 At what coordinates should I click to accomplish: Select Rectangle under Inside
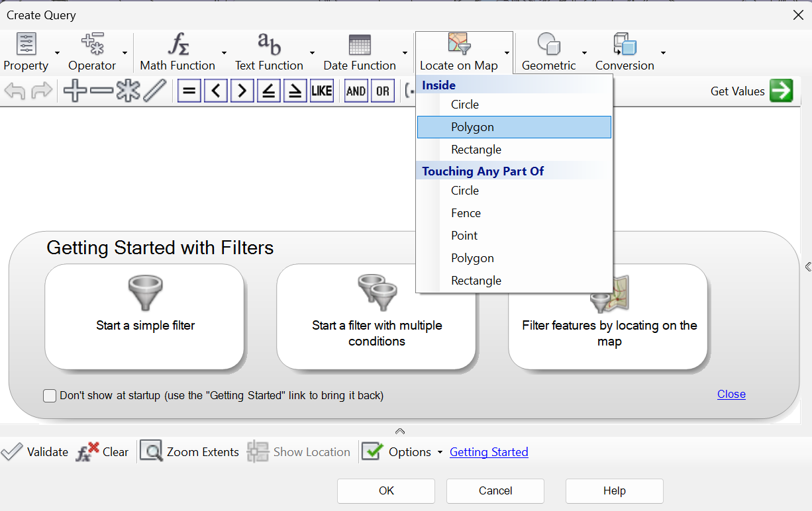(514, 150)
